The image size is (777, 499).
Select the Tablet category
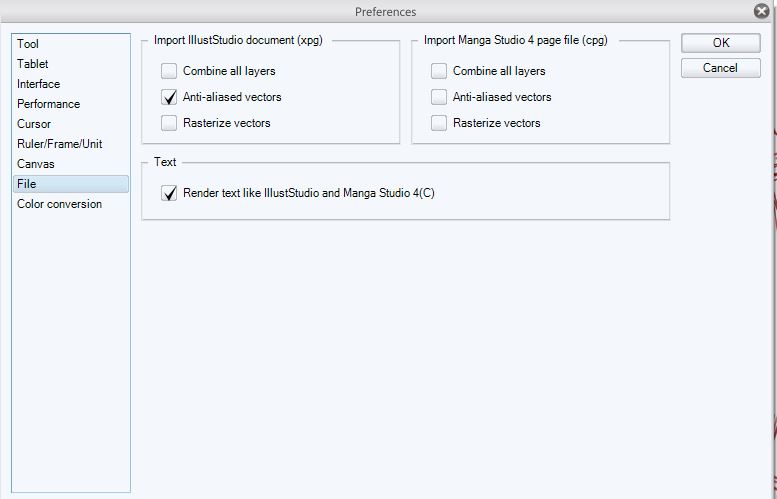[x=32, y=64]
